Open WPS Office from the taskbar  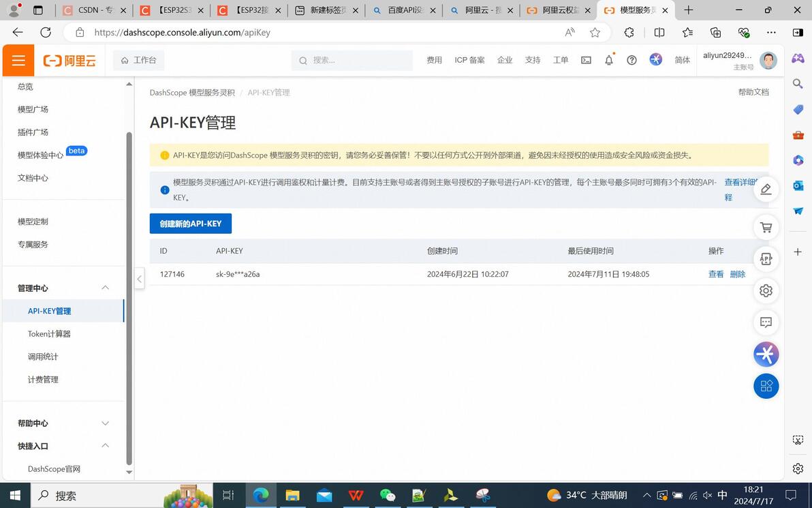click(356, 496)
